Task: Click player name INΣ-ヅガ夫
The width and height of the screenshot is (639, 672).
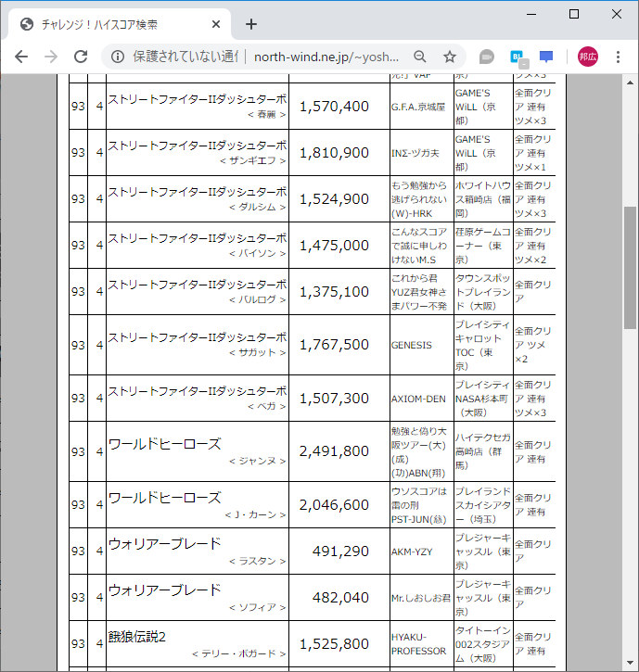Action: point(415,153)
